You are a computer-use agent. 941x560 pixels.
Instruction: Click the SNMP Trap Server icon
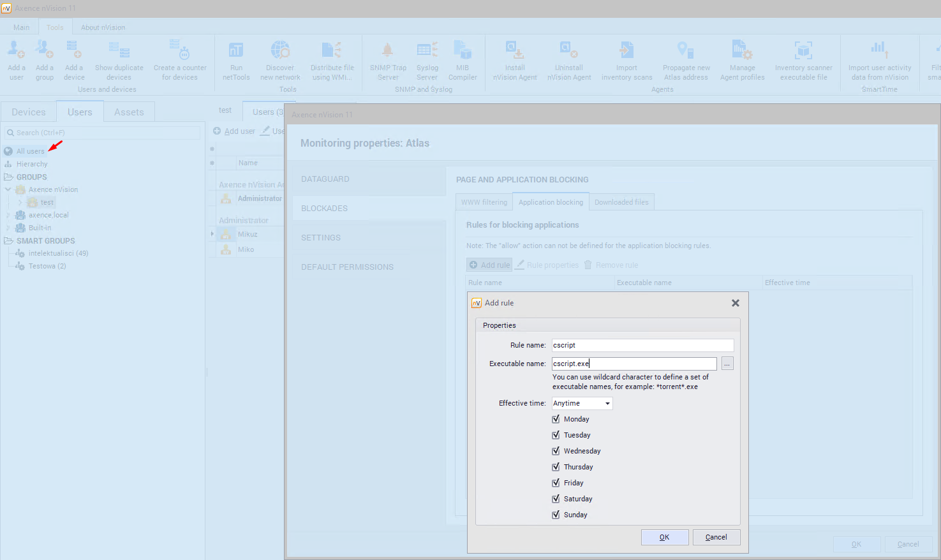[x=388, y=51]
